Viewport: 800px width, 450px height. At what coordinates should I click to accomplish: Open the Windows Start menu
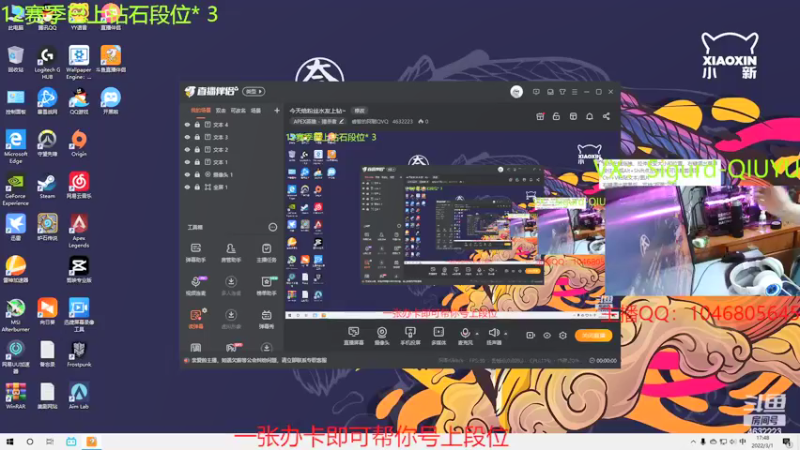coord(9,442)
